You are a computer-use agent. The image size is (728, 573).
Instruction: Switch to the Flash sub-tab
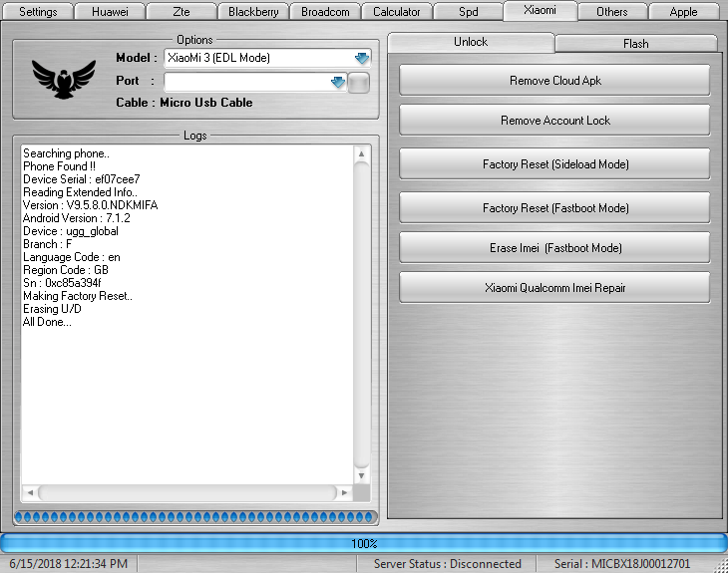pos(635,44)
